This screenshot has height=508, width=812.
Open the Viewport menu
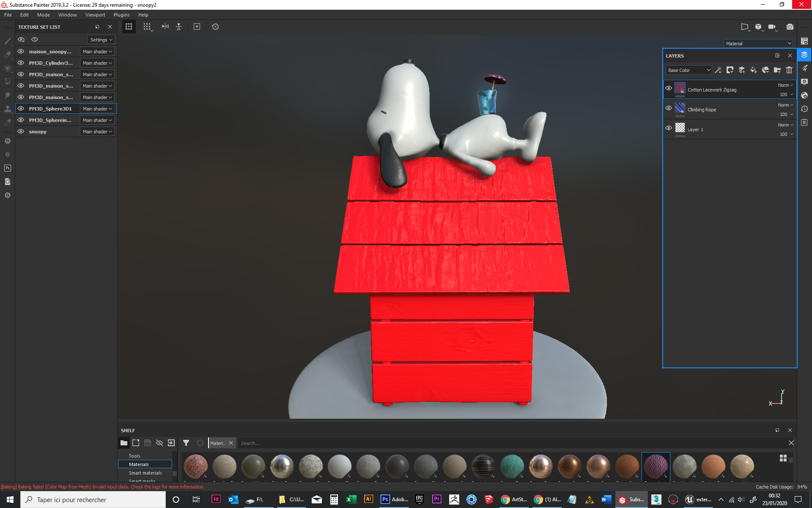(x=95, y=14)
